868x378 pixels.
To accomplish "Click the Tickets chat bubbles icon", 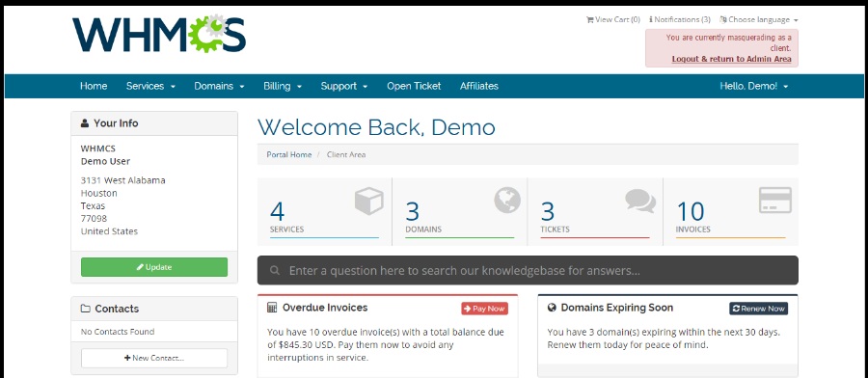I will (x=640, y=201).
